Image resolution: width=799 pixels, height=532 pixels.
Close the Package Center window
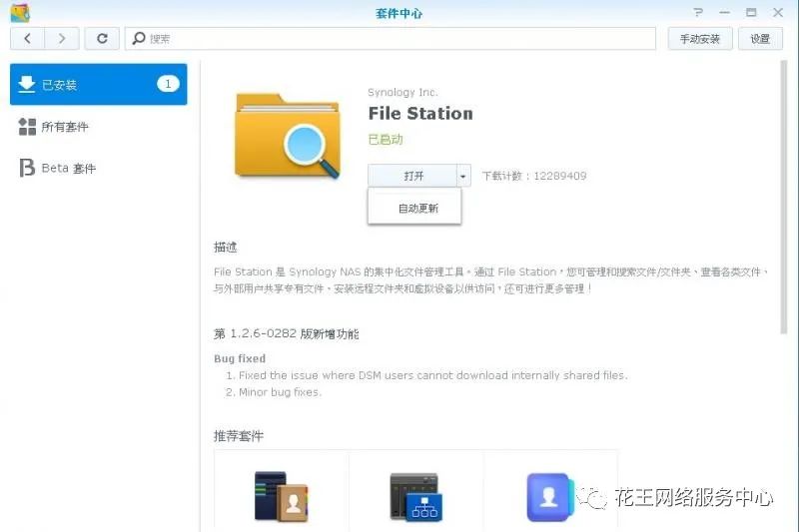click(x=778, y=12)
